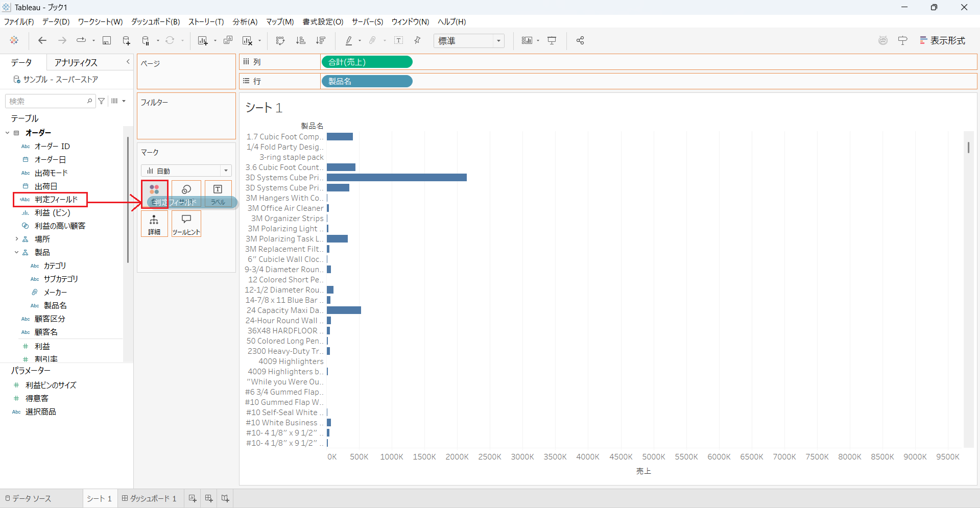Screen dimensions: 980x508
Task: Add a new dashboard from bottom tab bar
Action: (208, 498)
